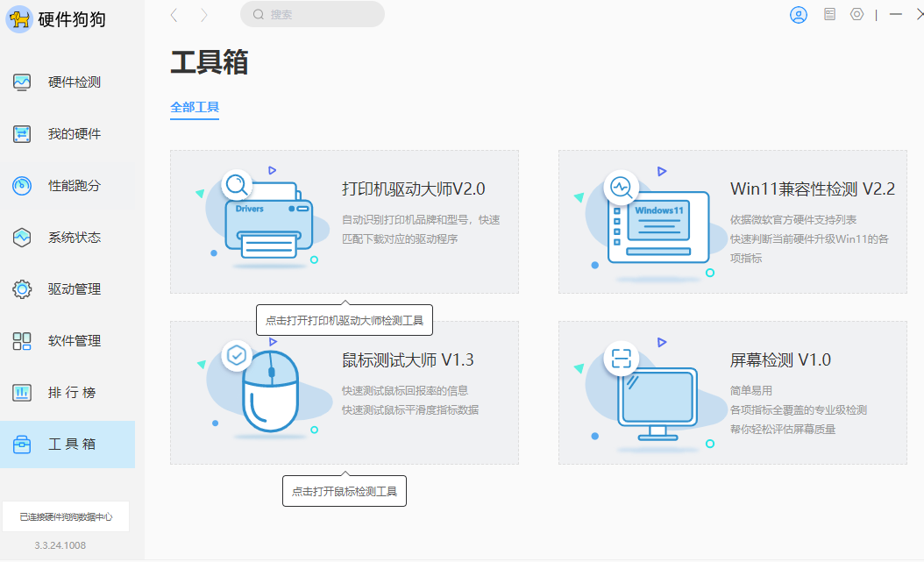Image resolution: width=924 pixels, height=562 pixels.
Task: Click the back navigation arrow
Action: [x=172, y=14]
